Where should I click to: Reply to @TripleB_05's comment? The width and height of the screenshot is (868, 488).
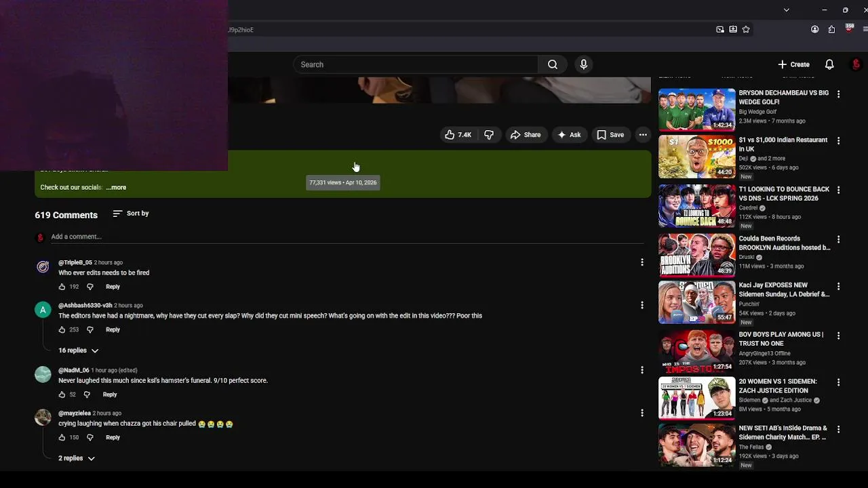113,287
